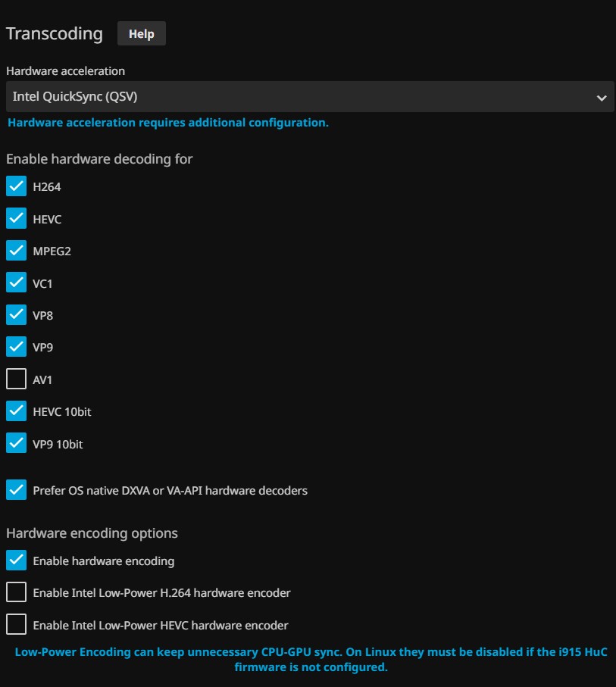Uncheck Enable hardware encoding

tap(16, 561)
